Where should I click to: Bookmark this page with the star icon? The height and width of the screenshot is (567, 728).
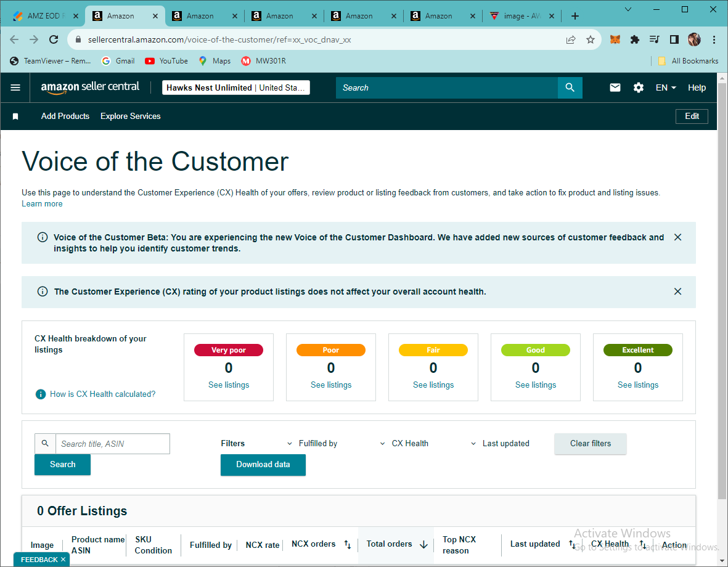click(590, 39)
